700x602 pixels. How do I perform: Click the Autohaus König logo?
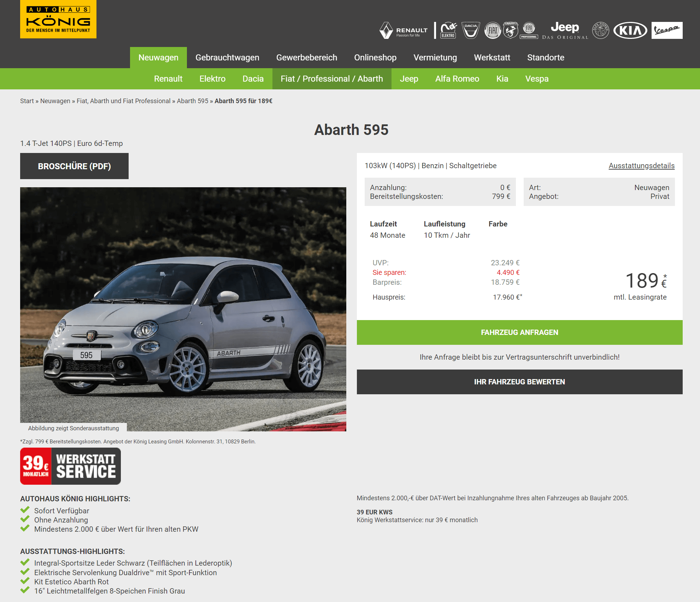pos(58,19)
